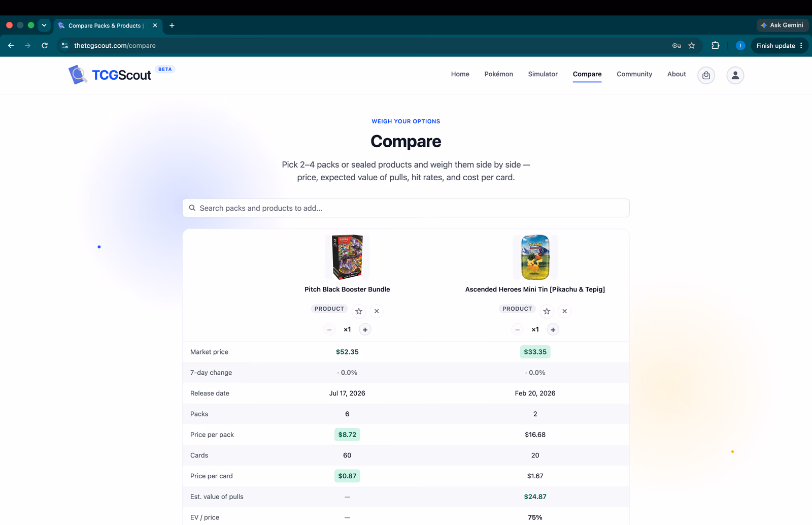Click the Ask Gemini button
The image size is (812, 525).
click(783, 25)
